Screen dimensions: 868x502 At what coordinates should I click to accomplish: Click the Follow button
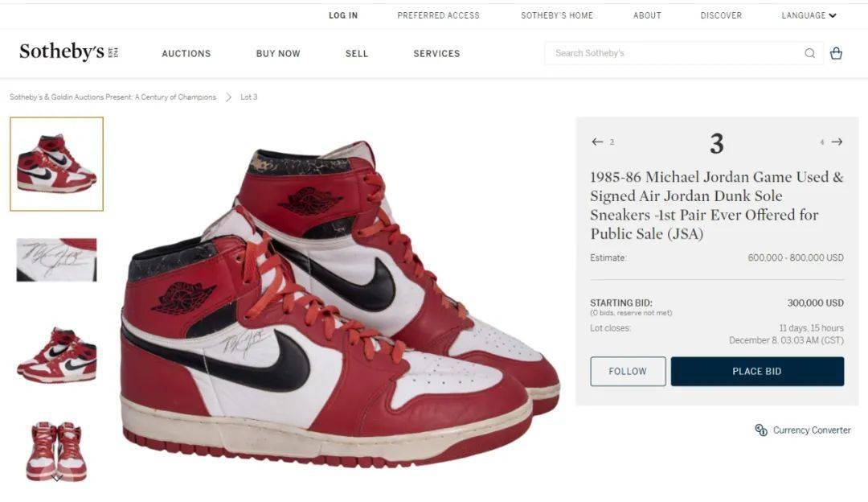click(628, 371)
